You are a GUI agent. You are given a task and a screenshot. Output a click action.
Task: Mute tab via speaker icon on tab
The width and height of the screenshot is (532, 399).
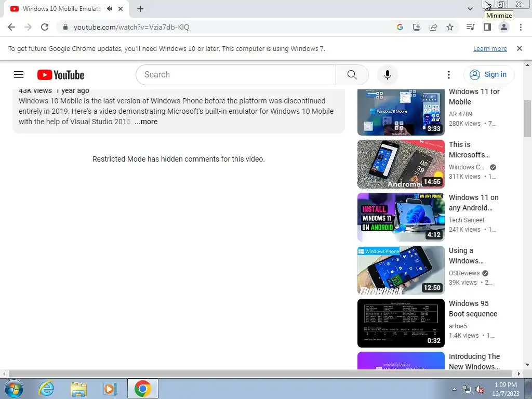pos(109,9)
